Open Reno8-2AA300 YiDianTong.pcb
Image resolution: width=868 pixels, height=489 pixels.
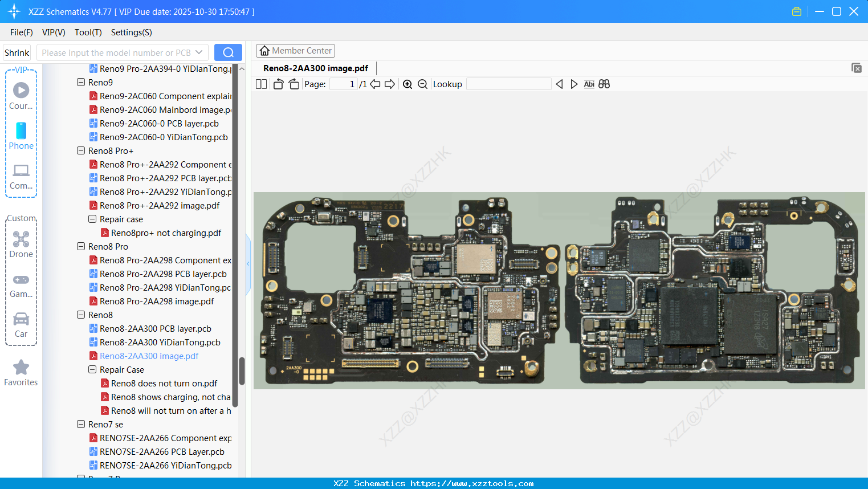click(x=155, y=342)
